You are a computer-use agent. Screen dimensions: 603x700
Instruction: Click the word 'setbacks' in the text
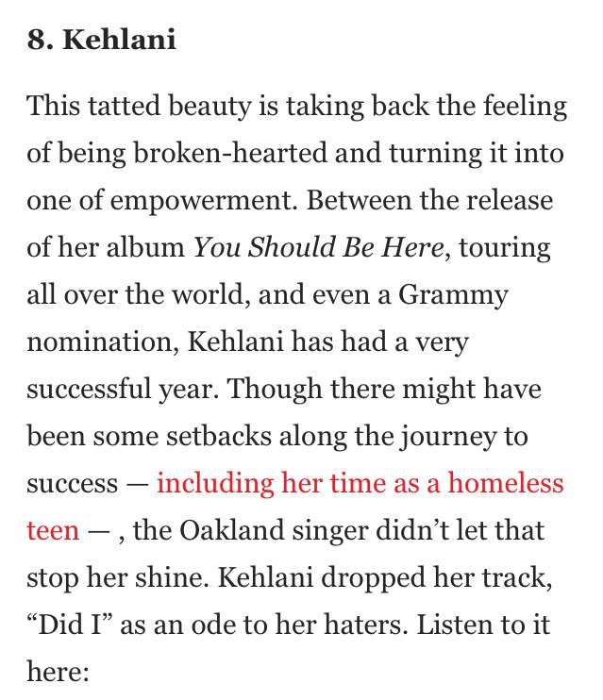click(218, 437)
